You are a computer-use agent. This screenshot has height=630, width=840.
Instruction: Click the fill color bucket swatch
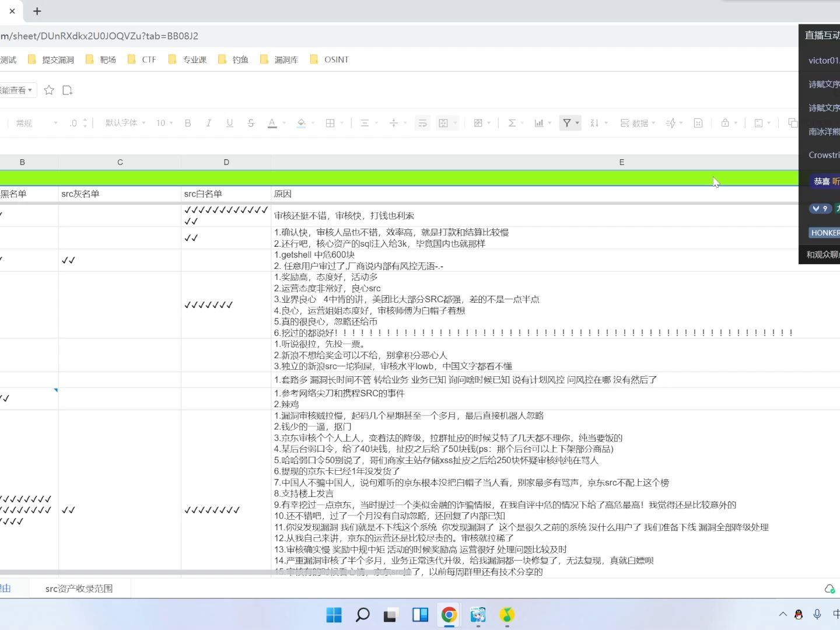click(302, 123)
